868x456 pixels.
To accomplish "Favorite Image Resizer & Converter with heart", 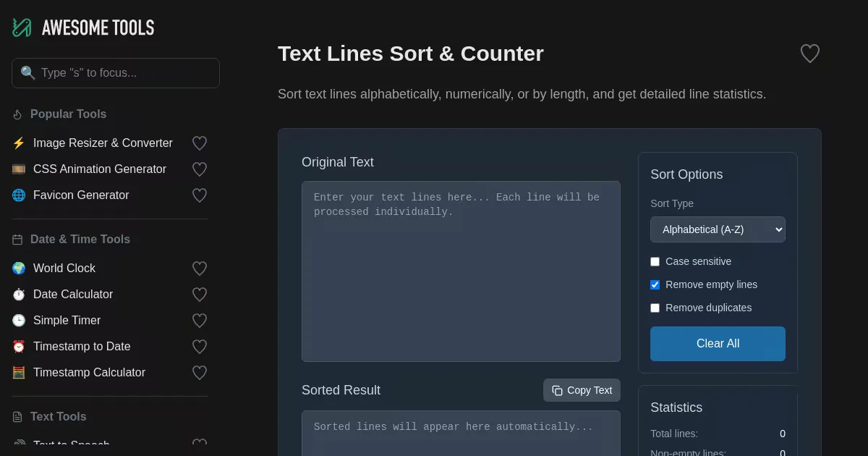I will 200,143.
